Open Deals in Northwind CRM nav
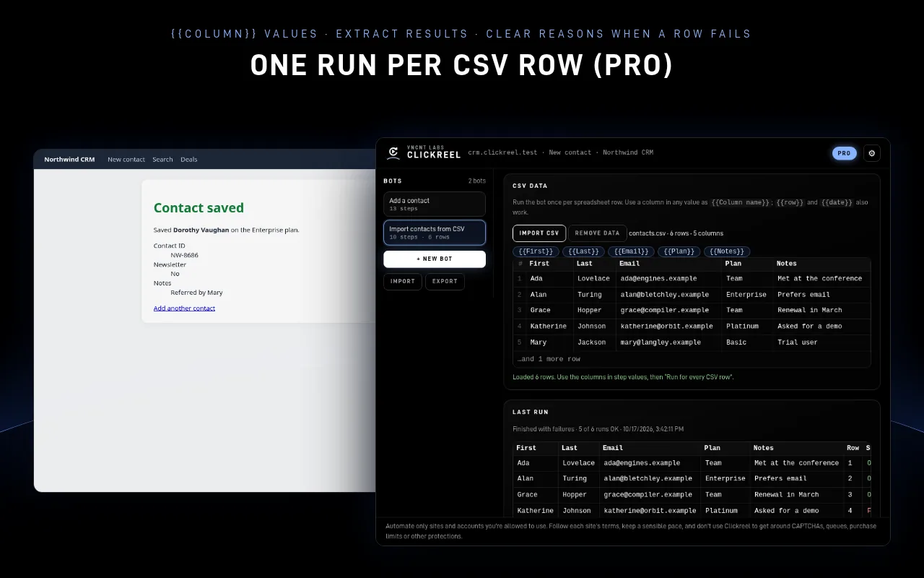Image resolution: width=924 pixels, height=578 pixels. pos(189,160)
